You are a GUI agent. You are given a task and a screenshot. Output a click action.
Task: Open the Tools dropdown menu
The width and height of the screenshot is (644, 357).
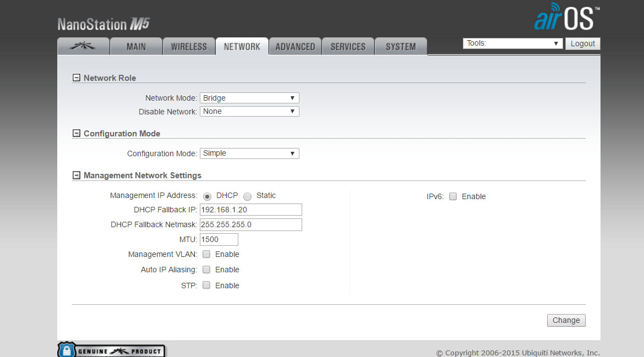[512, 43]
